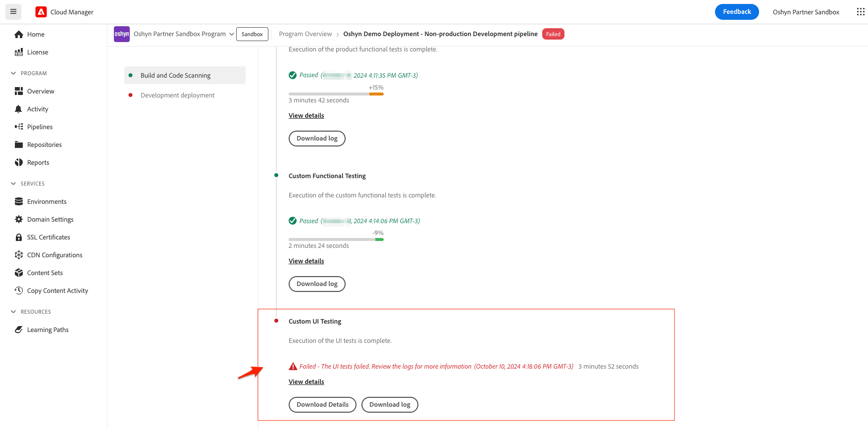Click Oshyn Partner Sandbox account name
The height and width of the screenshot is (429, 868).
806,12
